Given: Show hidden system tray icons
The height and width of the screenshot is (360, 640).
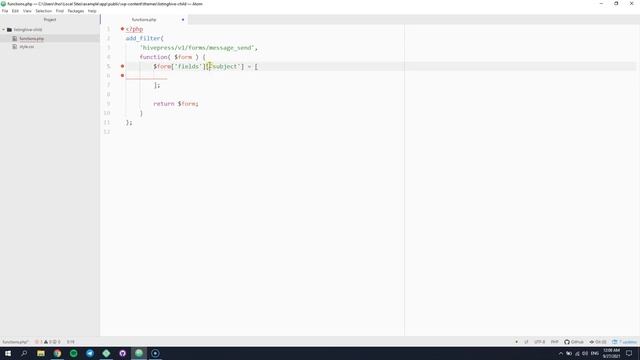Looking at the screenshot, I should (560, 353).
